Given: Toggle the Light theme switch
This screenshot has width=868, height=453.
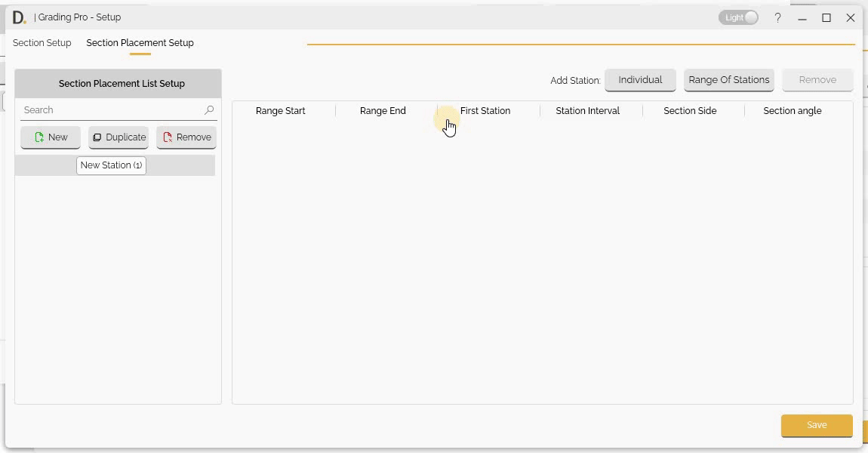Looking at the screenshot, I should pos(738,17).
